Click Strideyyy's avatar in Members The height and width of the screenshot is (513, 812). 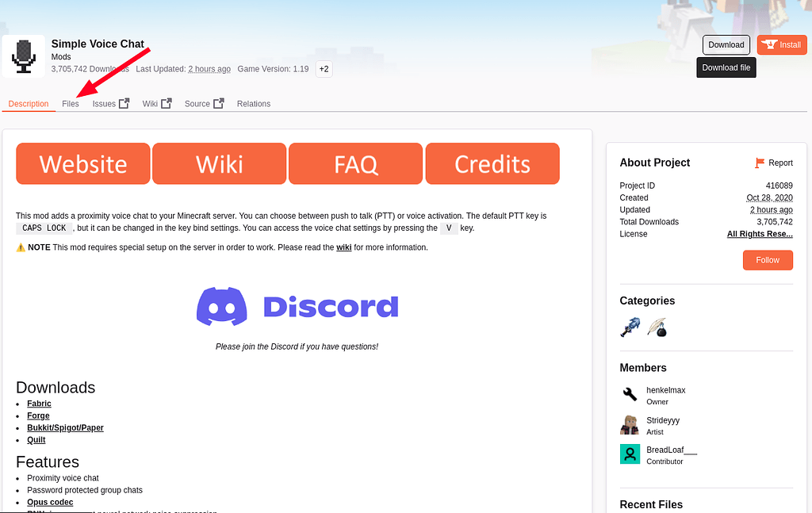[630, 424]
